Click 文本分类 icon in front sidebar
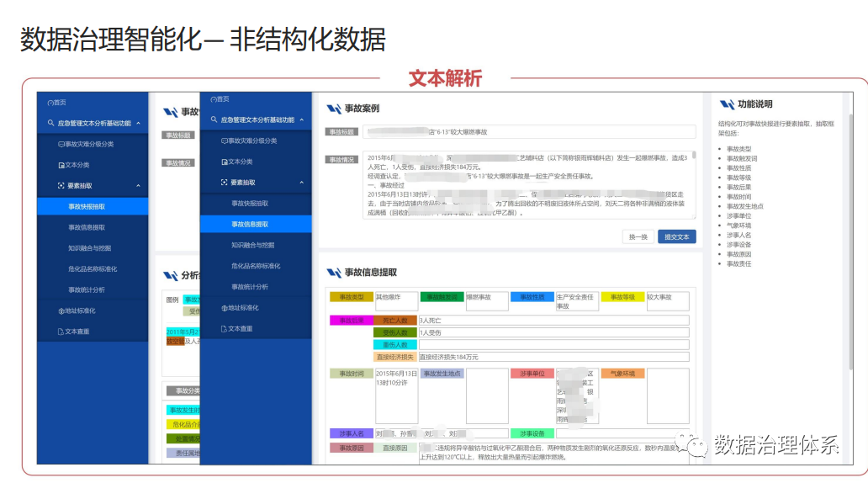The image size is (868, 483). click(x=225, y=162)
